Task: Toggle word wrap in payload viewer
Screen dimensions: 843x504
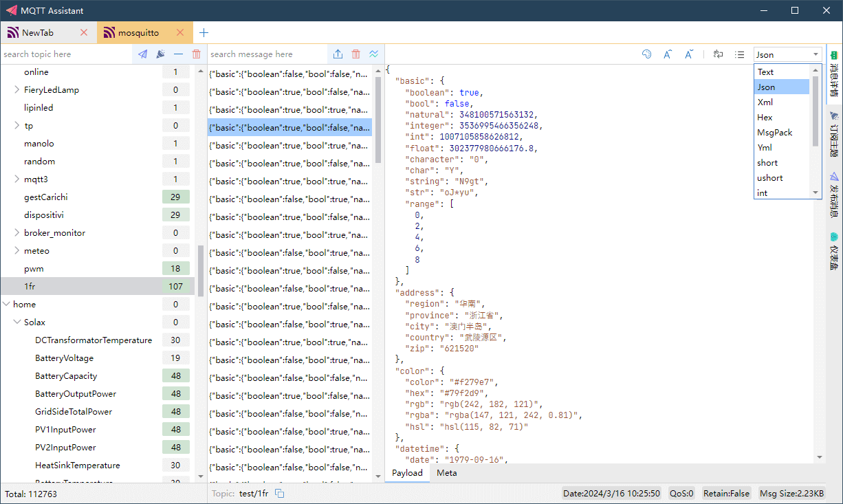Action: click(718, 54)
